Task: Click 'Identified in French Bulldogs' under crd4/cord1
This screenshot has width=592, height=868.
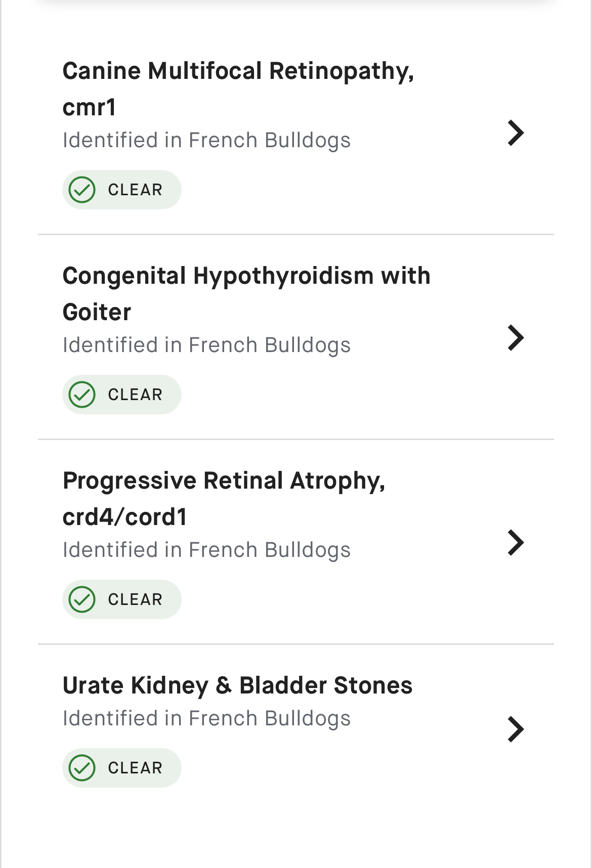Action: [206, 550]
